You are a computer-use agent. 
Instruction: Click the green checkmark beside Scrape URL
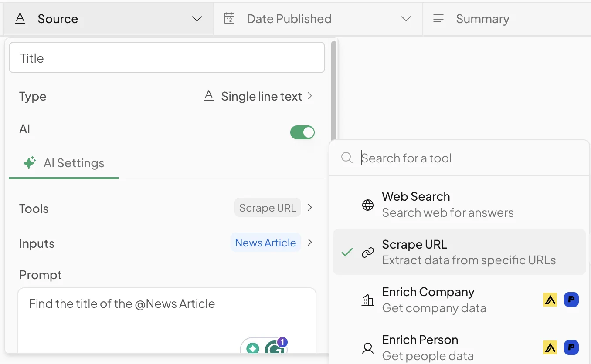click(x=347, y=252)
